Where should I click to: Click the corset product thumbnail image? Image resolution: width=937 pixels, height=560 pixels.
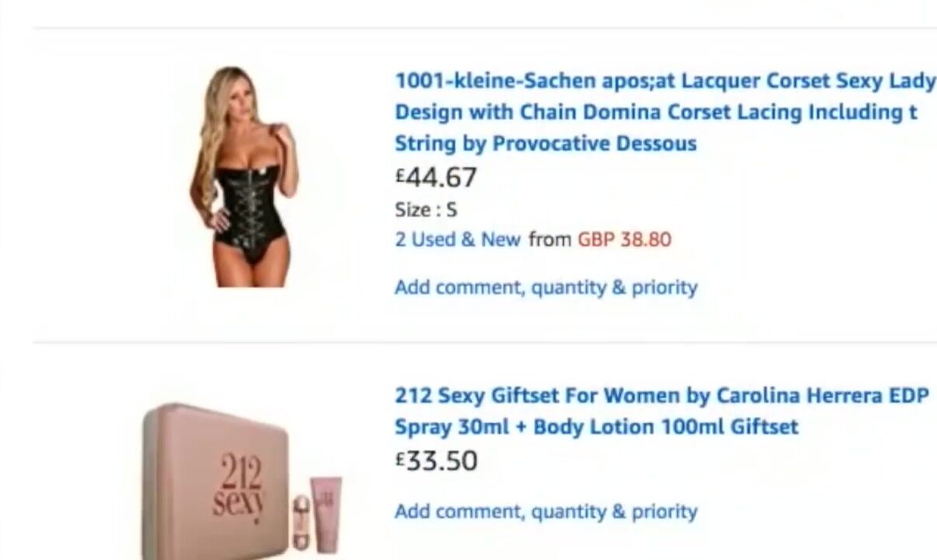[x=244, y=177]
